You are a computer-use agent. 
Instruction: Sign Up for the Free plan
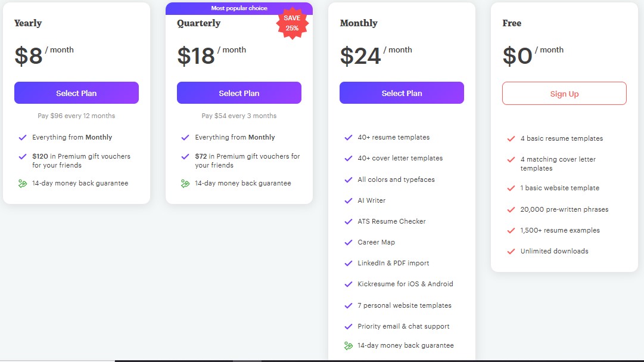click(564, 94)
